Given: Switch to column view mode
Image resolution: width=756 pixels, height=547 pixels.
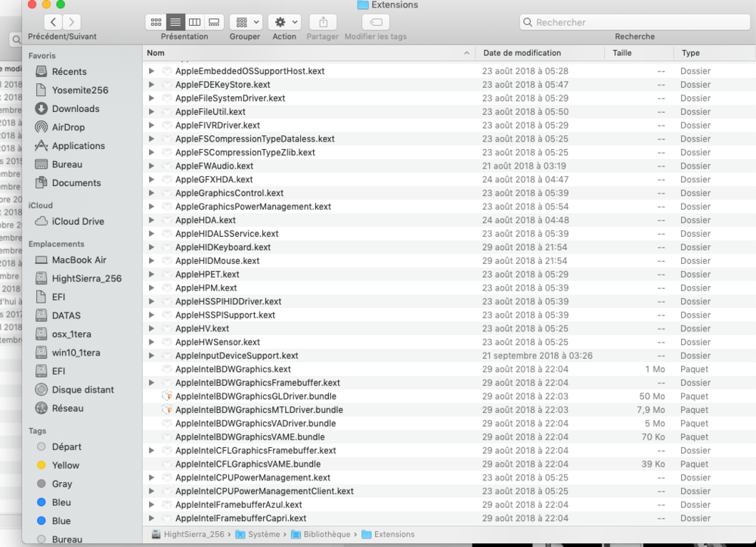Looking at the screenshot, I should coord(194,23).
